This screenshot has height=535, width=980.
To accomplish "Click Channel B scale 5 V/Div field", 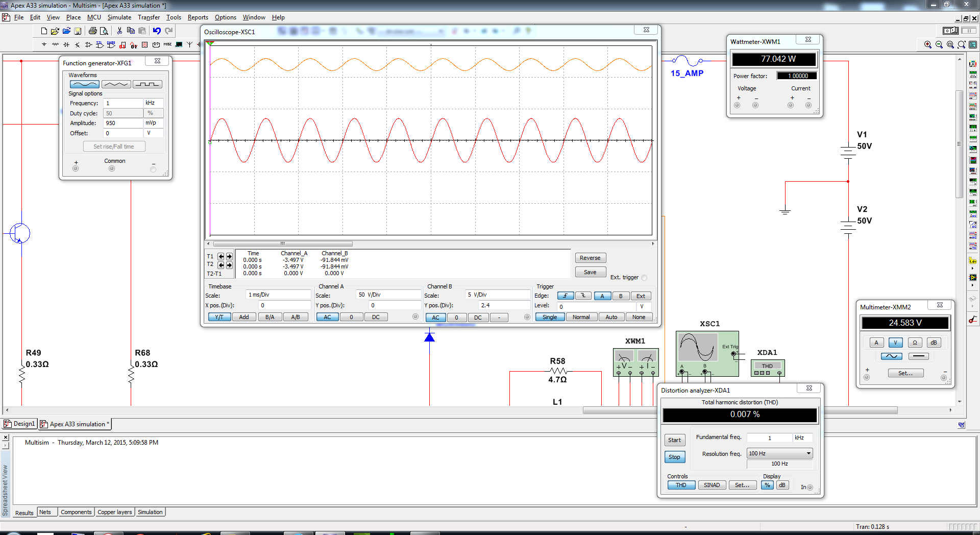I will click(x=498, y=295).
